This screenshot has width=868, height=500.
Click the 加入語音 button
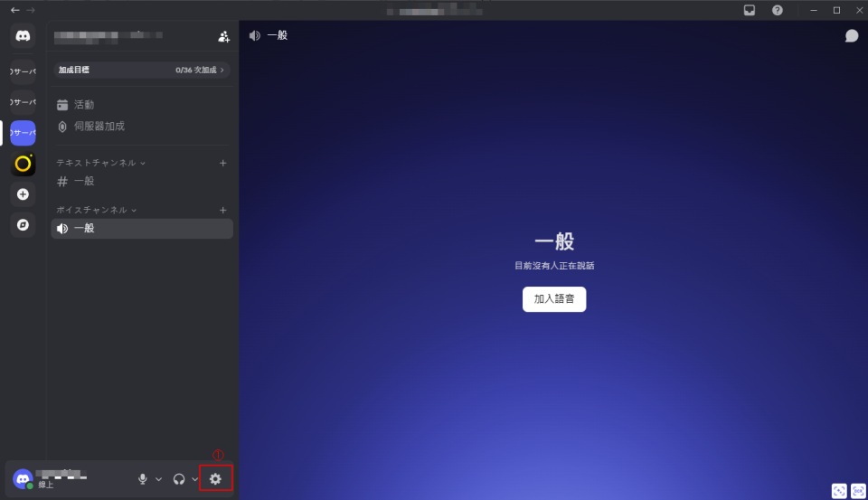[553, 298]
